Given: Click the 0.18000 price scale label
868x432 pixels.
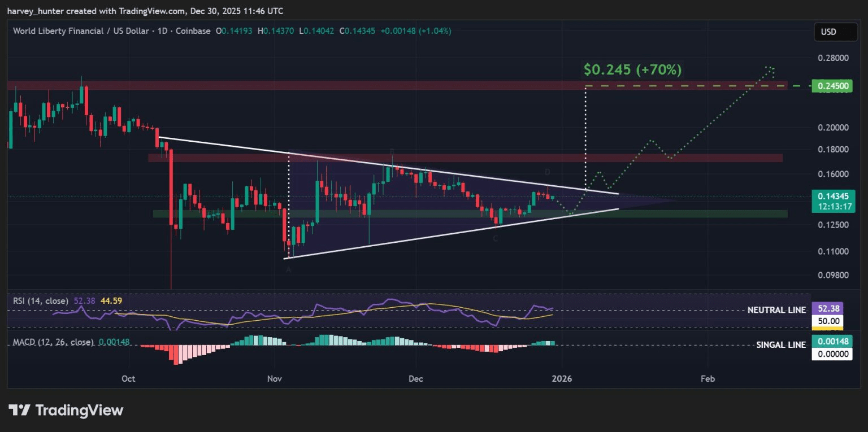Looking at the screenshot, I should pos(833,150).
